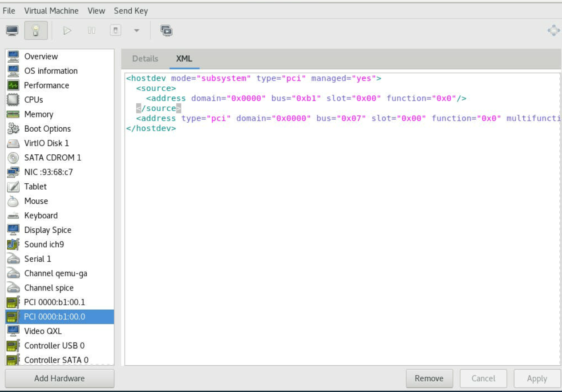
Task: Expand the View menu
Action: point(96,11)
